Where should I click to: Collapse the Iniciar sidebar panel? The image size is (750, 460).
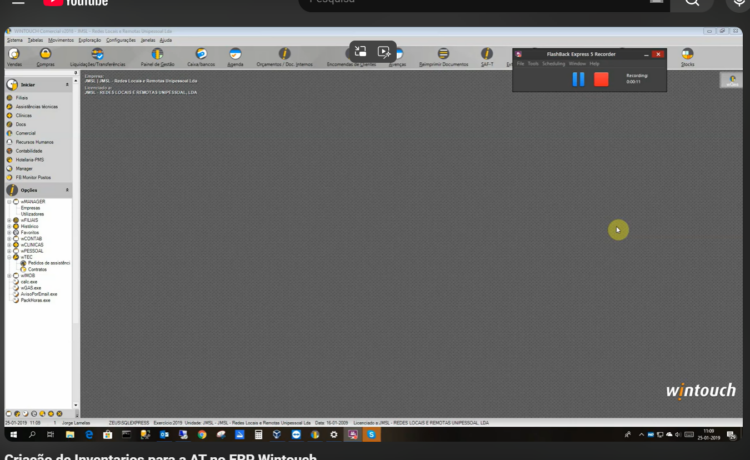(68, 85)
